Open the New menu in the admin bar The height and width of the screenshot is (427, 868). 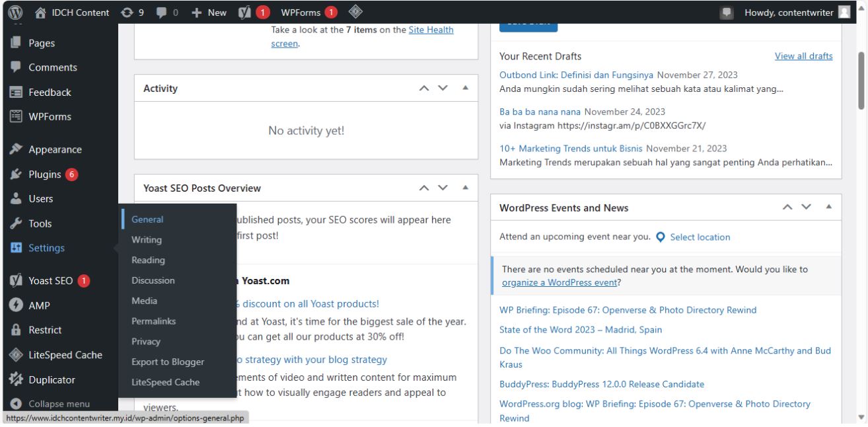209,11
